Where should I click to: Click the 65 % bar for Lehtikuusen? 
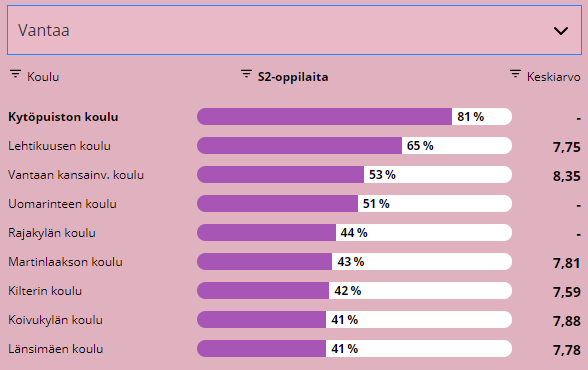coord(354,145)
